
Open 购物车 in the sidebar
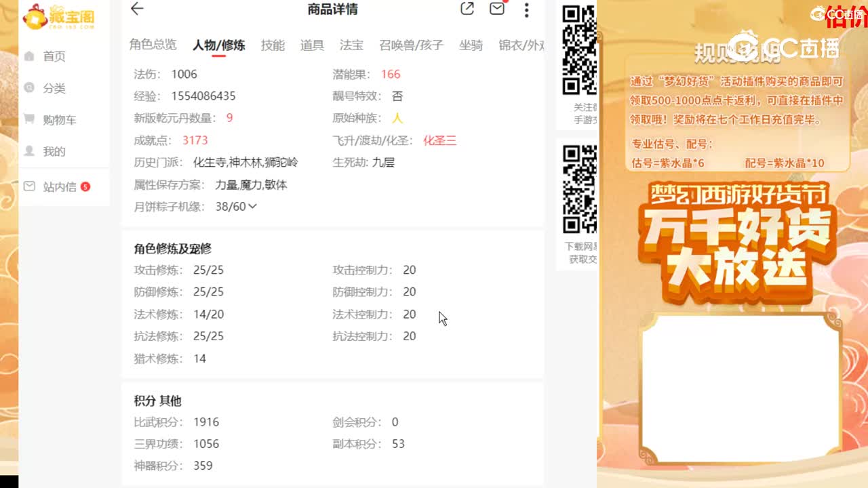click(60, 120)
